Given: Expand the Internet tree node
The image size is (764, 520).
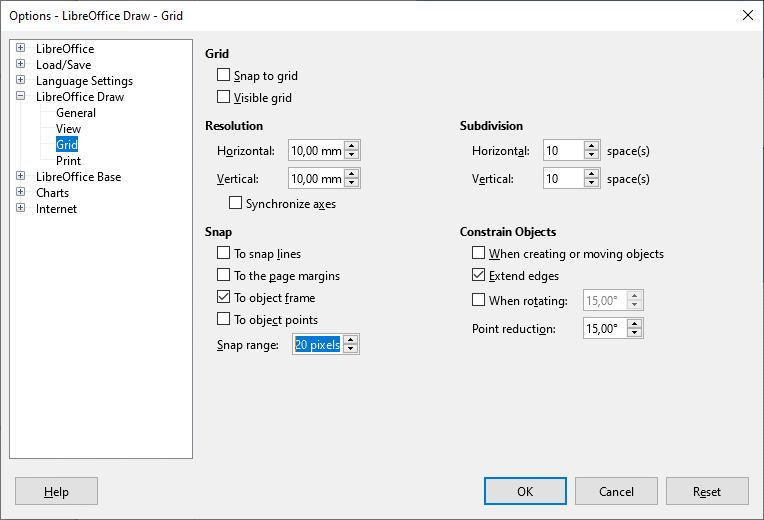Looking at the screenshot, I should (20, 208).
